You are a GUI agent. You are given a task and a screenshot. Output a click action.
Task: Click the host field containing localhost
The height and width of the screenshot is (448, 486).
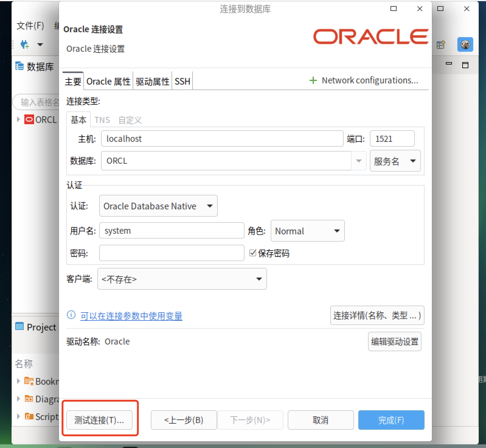[222, 139]
